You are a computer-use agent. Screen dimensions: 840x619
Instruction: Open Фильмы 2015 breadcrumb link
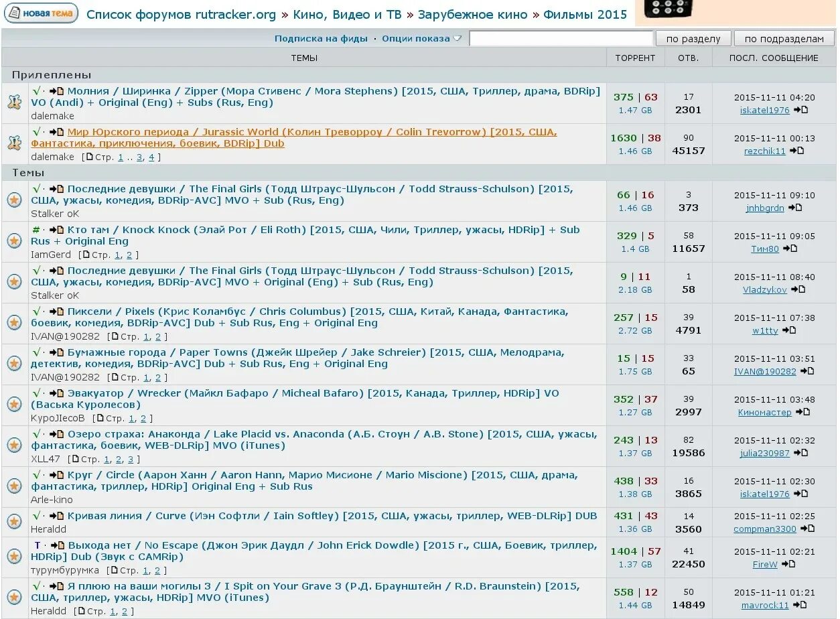pos(585,14)
